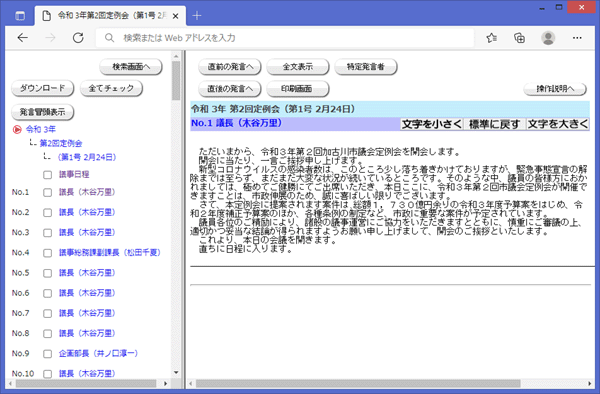Check the No.4 議事総務課副課長 checkbox

click(x=47, y=253)
